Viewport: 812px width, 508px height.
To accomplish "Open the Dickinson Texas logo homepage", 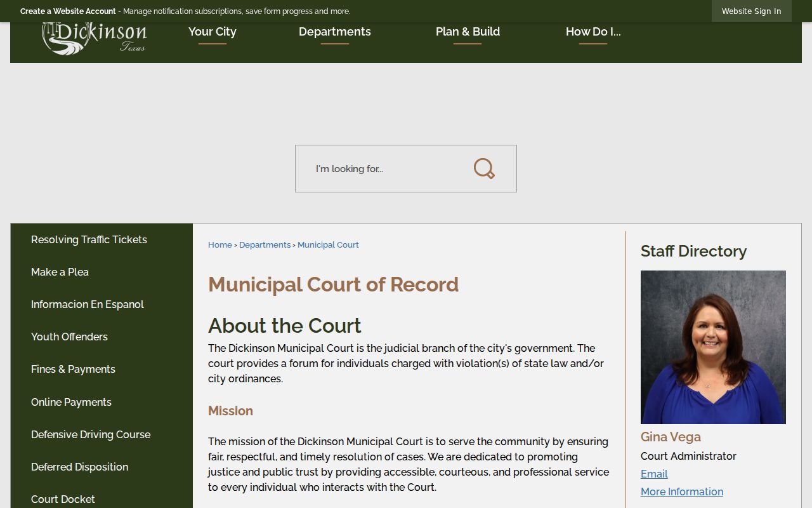I will pyautogui.click(x=94, y=38).
